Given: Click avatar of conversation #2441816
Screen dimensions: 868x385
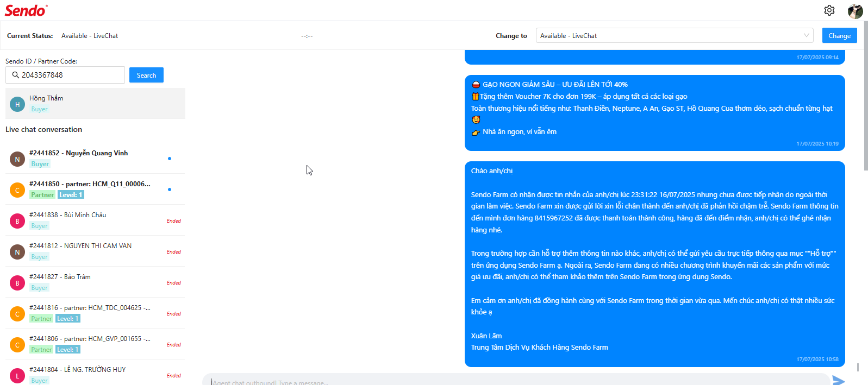Looking at the screenshot, I should pyautogui.click(x=17, y=314).
